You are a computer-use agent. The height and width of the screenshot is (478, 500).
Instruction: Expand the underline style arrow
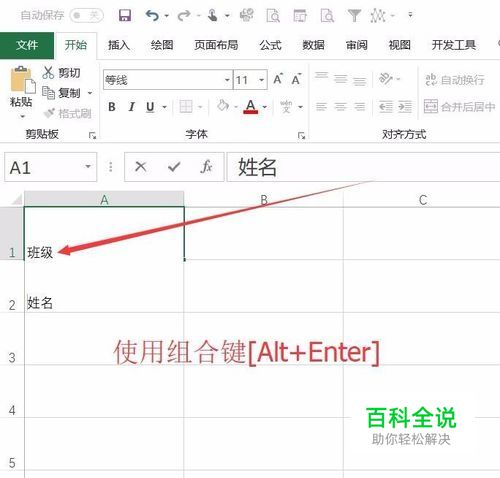pos(164,107)
